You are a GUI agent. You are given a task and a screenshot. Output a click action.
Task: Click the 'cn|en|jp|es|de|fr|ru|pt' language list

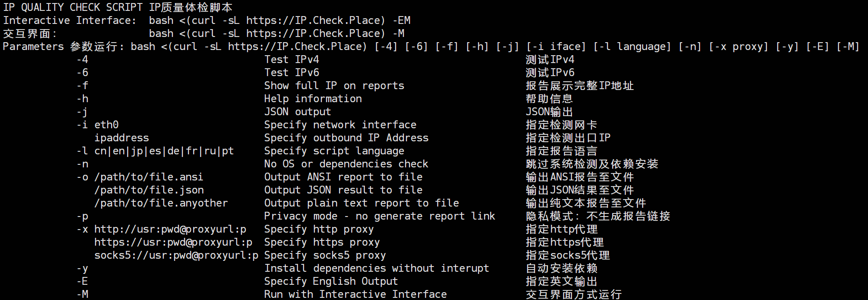pyautogui.click(x=164, y=151)
